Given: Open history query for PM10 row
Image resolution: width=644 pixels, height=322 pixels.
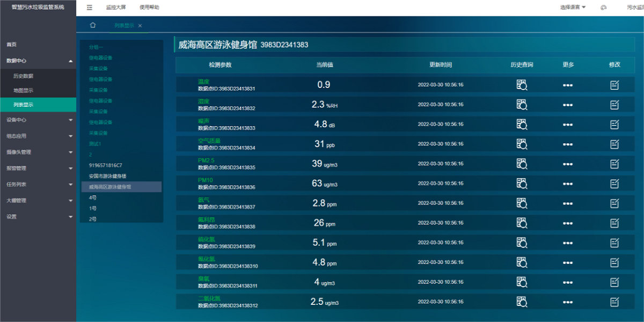Looking at the screenshot, I should click(521, 183).
